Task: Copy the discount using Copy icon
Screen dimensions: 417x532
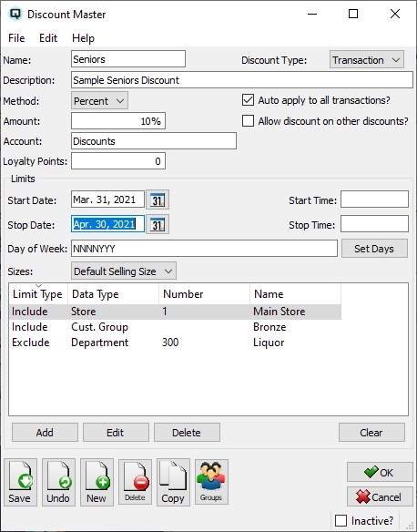Action: 173,483
